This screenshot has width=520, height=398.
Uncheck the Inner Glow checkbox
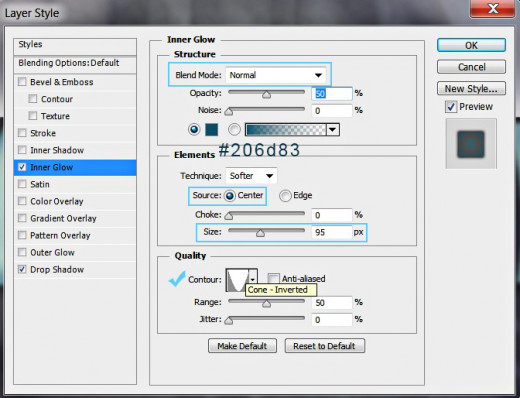pyautogui.click(x=22, y=167)
